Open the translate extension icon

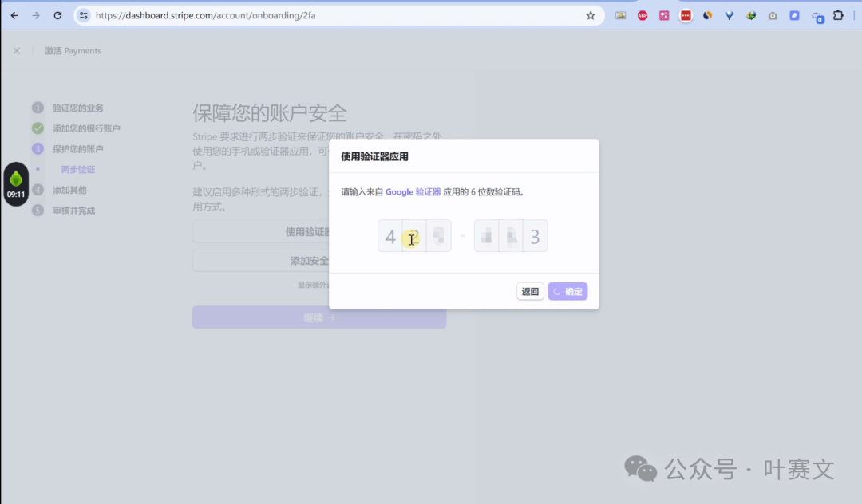(x=664, y=15)
